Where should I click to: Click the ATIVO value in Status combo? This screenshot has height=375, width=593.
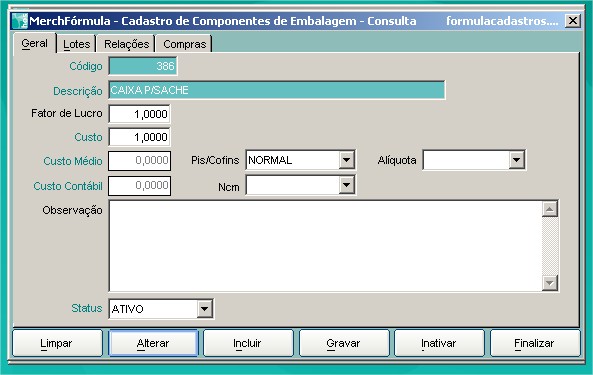pos(128,309)
